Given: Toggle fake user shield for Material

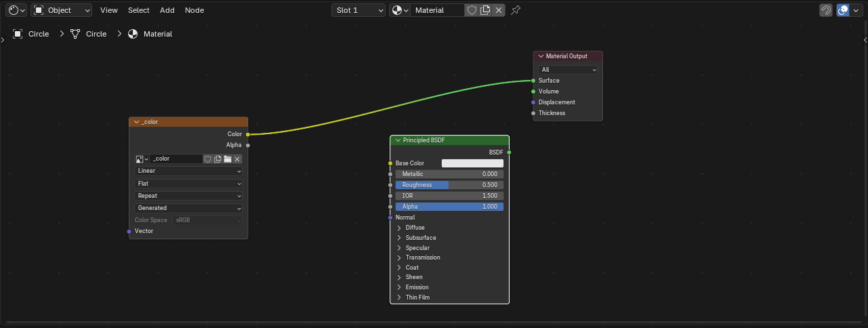Looking at the screenshot, I should click(x=472, y=10).
